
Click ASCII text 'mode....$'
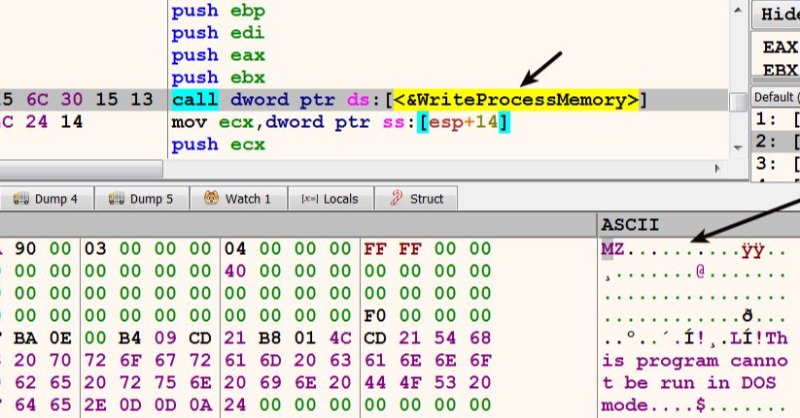[x=653, y=406]
